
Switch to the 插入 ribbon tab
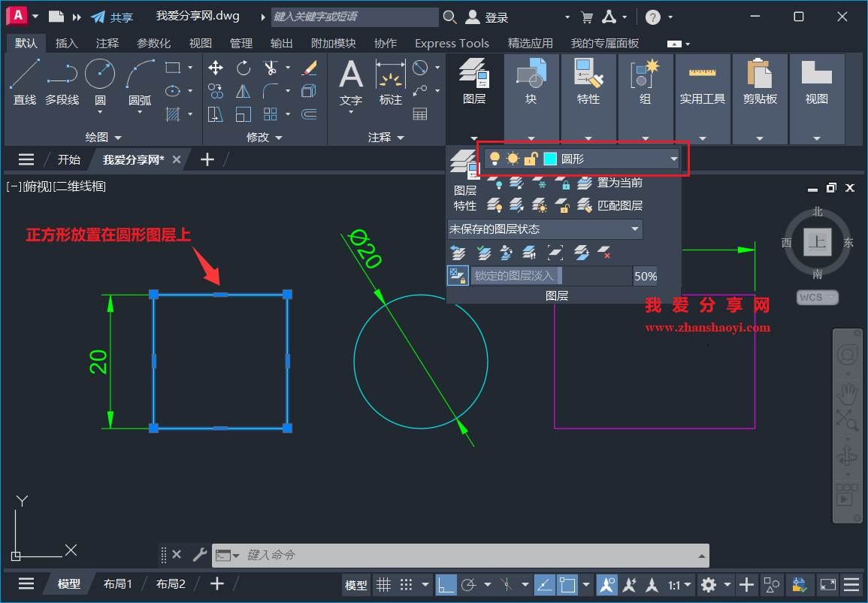pos(67,43)
